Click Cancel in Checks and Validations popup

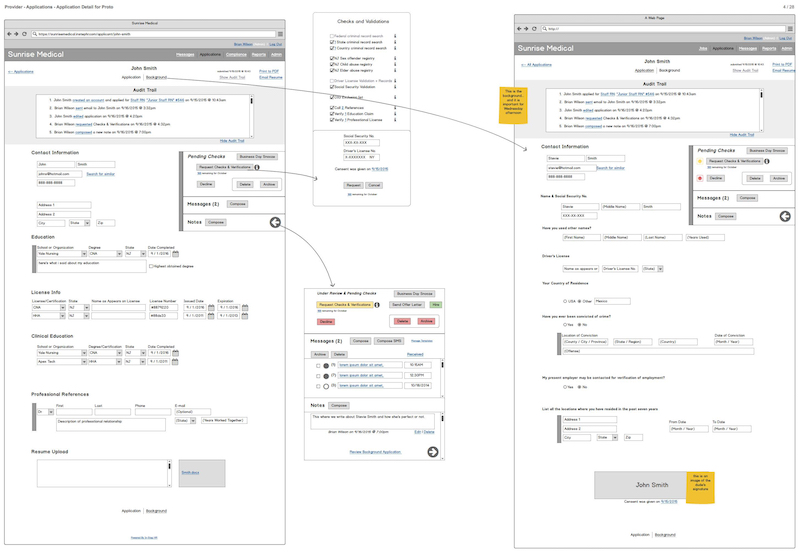pos(374,186)
